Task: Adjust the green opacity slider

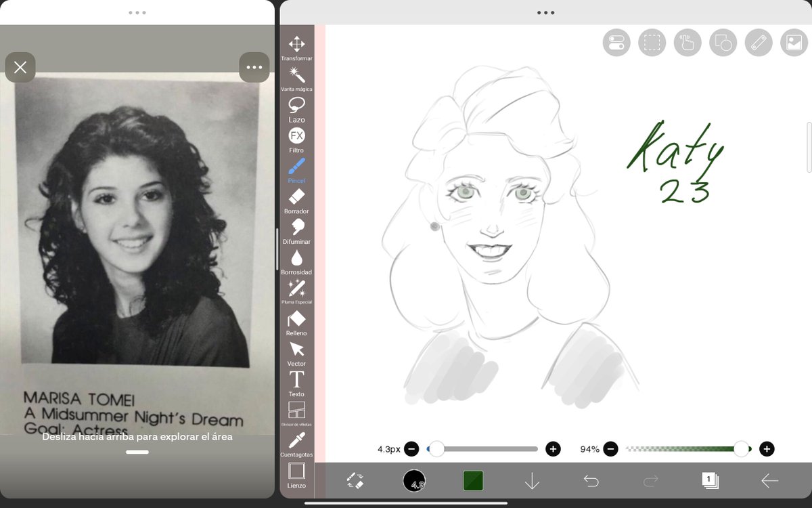Action: click(x=688, y=448)
